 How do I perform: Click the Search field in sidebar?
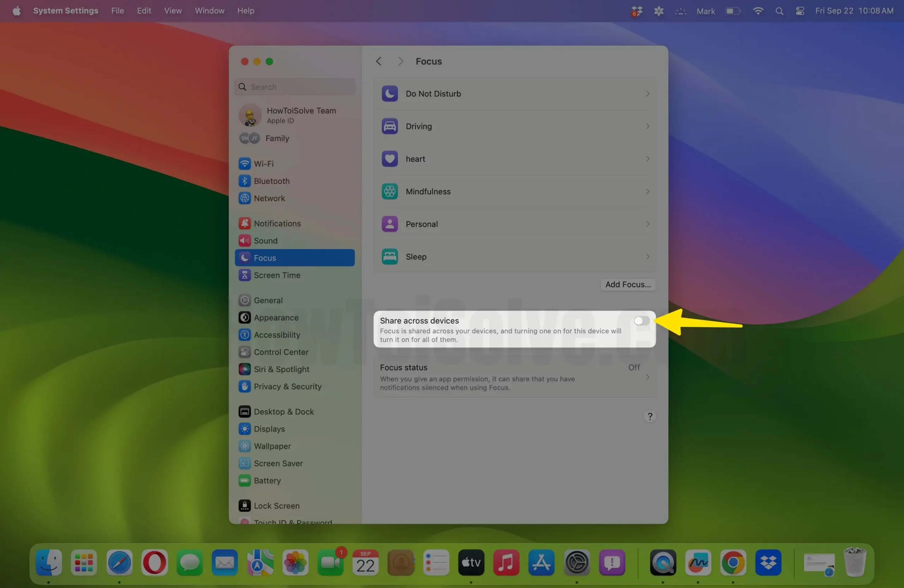[295, 87]
